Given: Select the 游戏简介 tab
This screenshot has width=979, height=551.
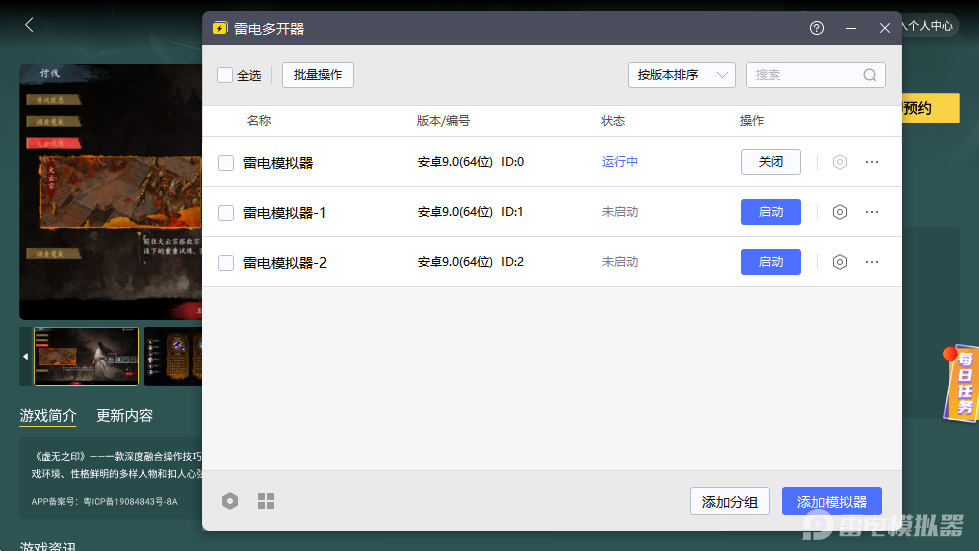Looking at the screenshot, I should click(48, 416).
